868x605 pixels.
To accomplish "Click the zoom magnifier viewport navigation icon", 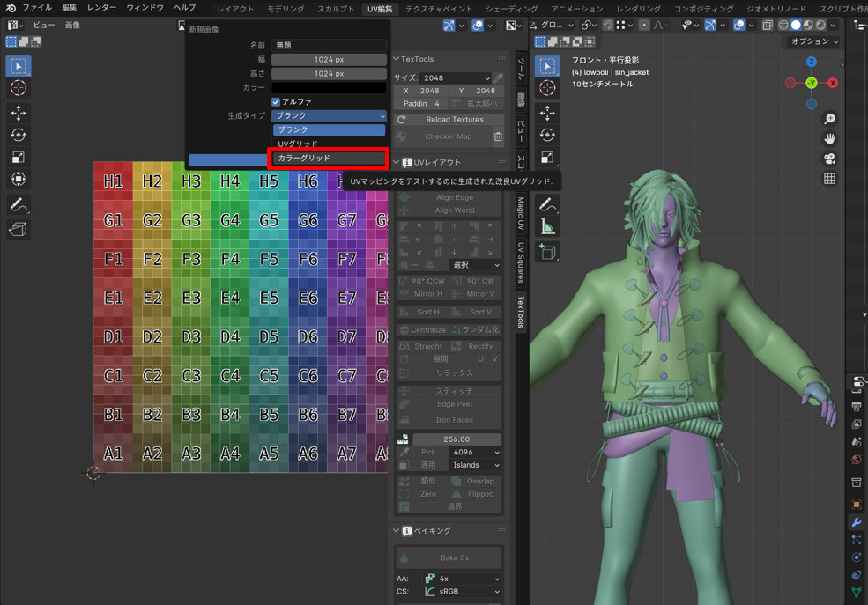I will coord(829,119).
